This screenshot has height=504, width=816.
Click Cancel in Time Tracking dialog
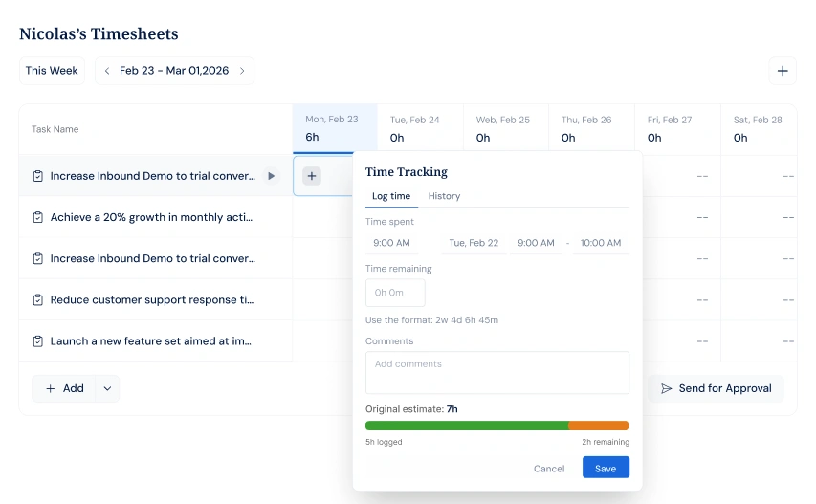[x=549, y=468]
